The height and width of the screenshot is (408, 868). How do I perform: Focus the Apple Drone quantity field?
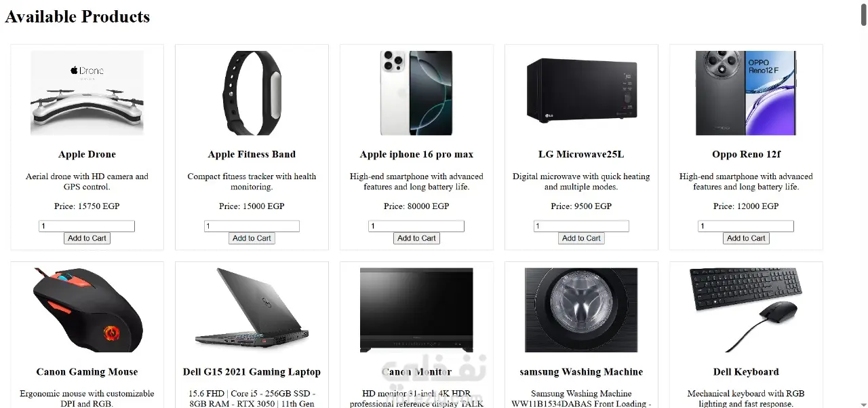point(87,226)
